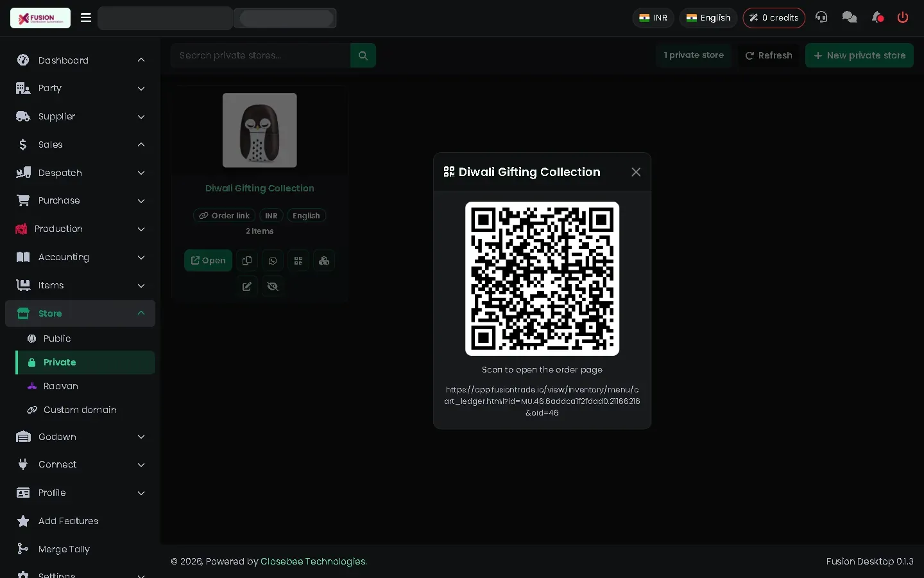Open the Public store submenu item
The image size is (924, 578).
85,338
